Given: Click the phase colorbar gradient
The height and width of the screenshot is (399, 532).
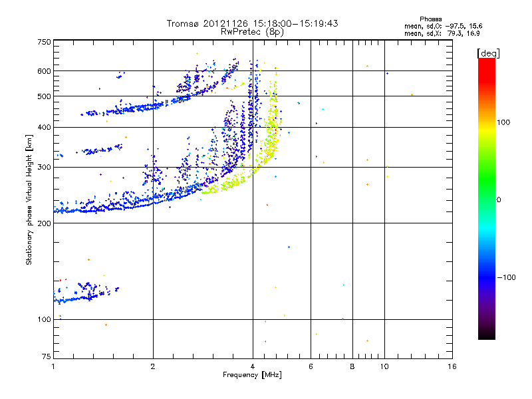Looking at the screenshot, I should coord(487,198).
